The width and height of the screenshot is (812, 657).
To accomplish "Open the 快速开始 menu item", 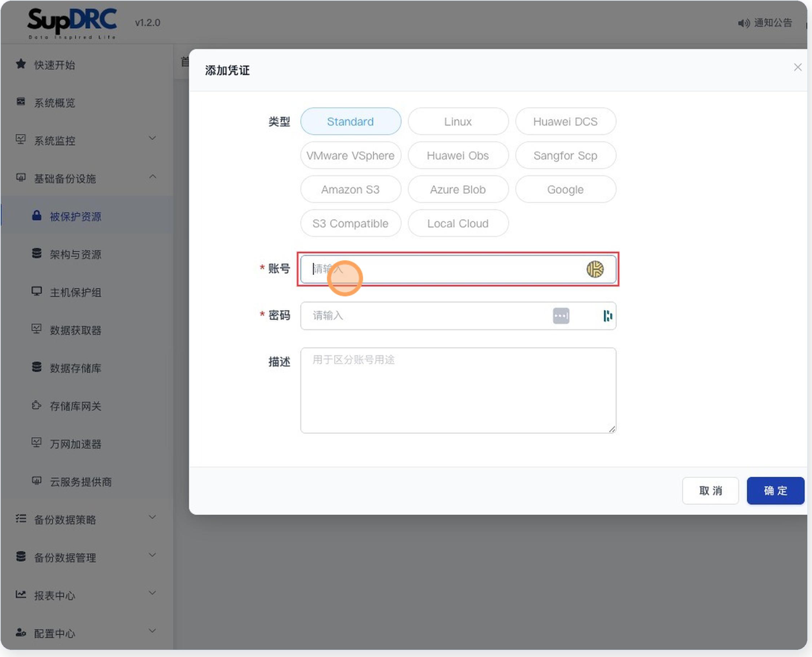I will [x=87, y=64].
